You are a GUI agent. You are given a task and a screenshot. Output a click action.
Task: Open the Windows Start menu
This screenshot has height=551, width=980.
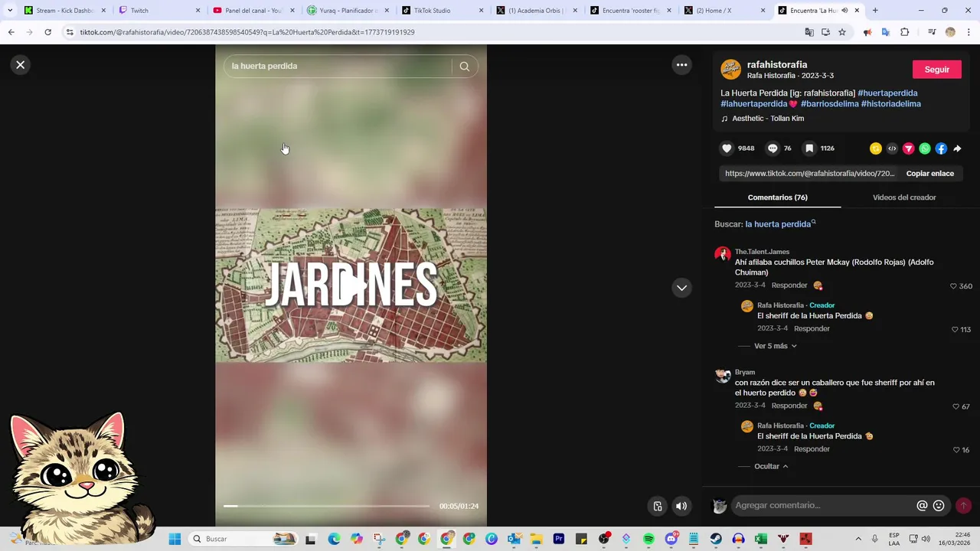[x=175, y=539]
